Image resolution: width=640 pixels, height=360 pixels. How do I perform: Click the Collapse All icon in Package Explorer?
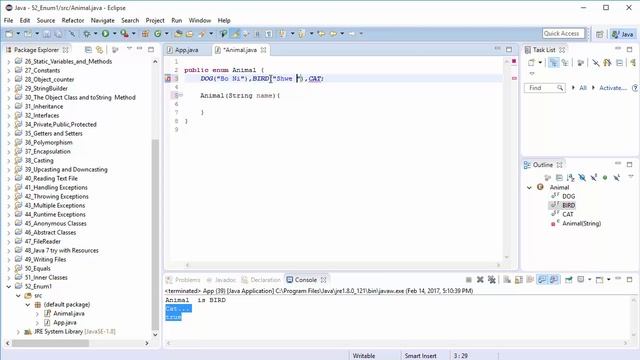88,50
